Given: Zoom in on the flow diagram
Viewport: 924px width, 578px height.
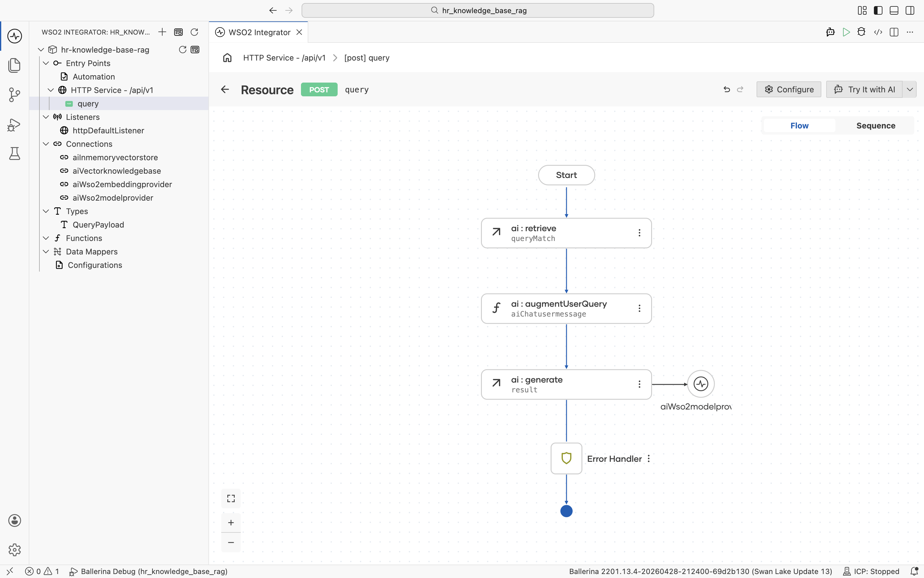Looking at the screenshot, I should [x=231, y=523].
